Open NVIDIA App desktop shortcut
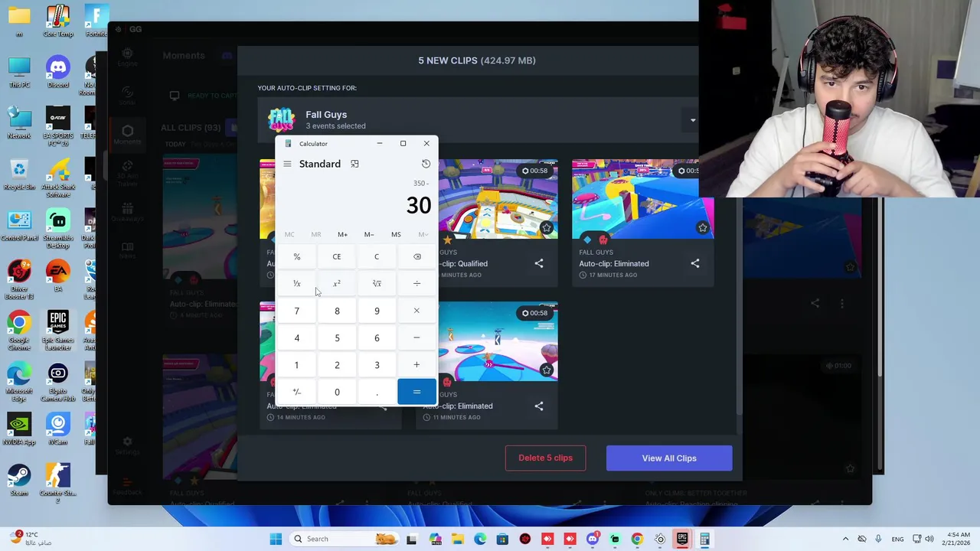Screen dimensions: 980x551 [x=19, y=429]
